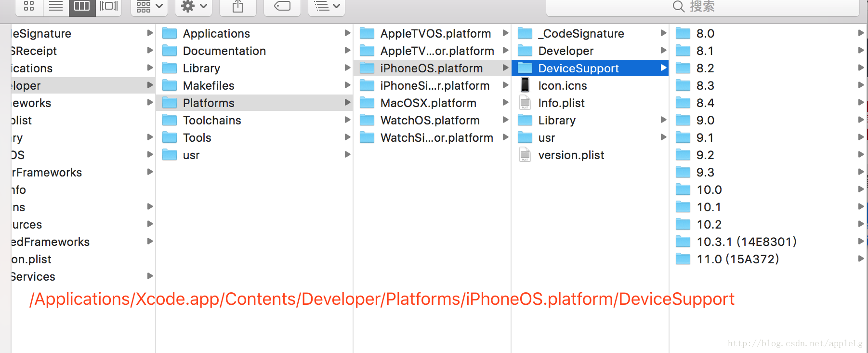Select the 8.1 device support folder

tap(768, 51)
